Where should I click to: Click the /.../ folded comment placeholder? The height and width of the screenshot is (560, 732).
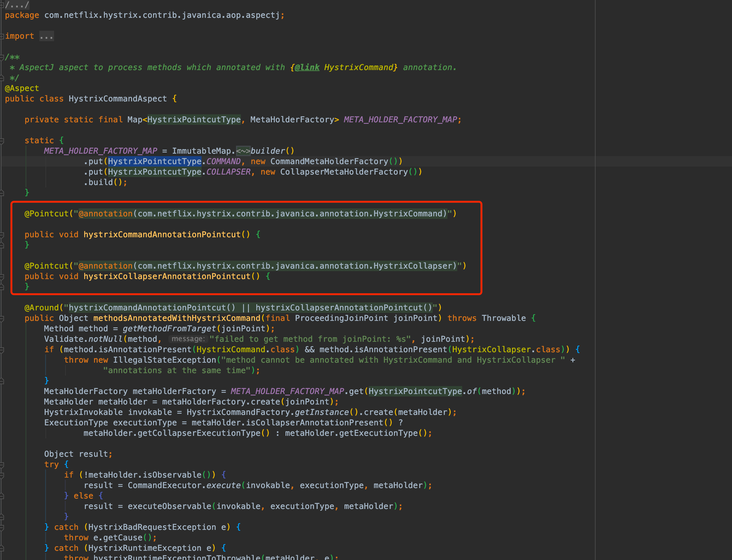[x=17, y=5]
